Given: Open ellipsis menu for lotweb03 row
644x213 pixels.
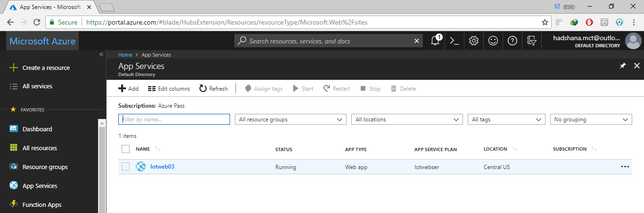Looking at the screenshot, I should pyautogui.click(x=625, y=167).
